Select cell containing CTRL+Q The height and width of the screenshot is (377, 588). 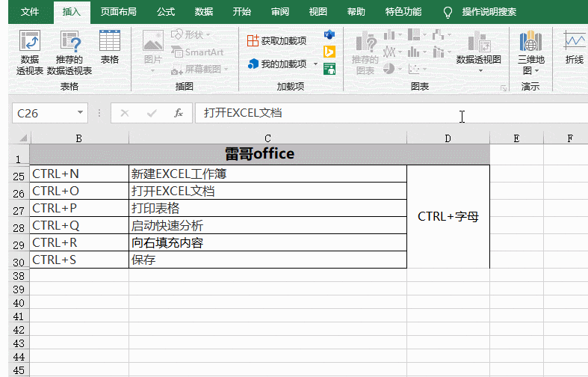point(79,226)
